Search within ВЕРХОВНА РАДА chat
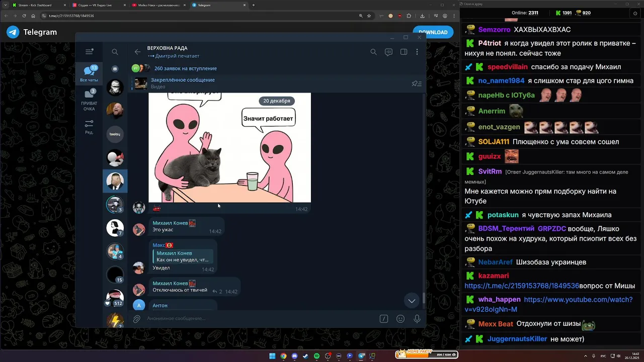This screenshot has width=644, height=362. point(373,52)
